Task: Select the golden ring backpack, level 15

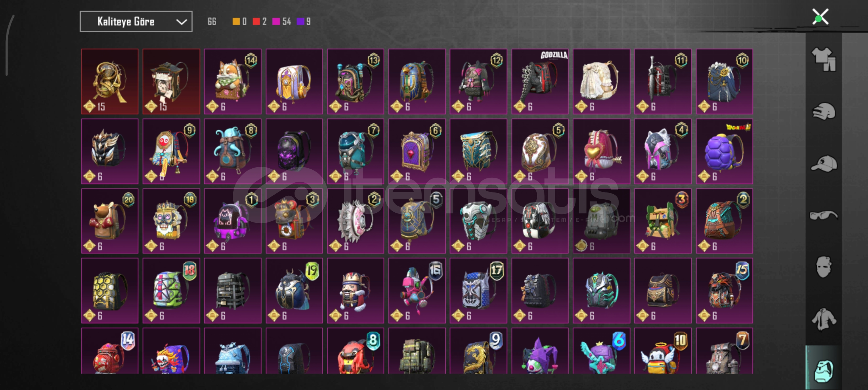Action: (110, 82)
